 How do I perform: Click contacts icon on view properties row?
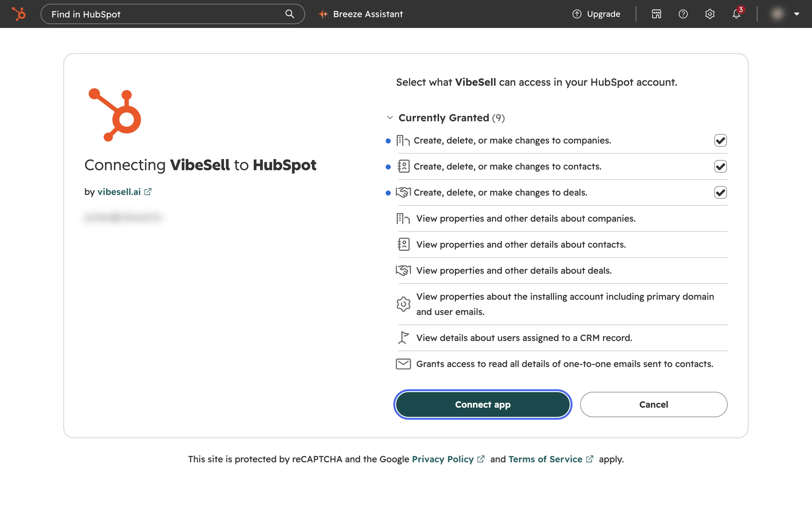403,244
